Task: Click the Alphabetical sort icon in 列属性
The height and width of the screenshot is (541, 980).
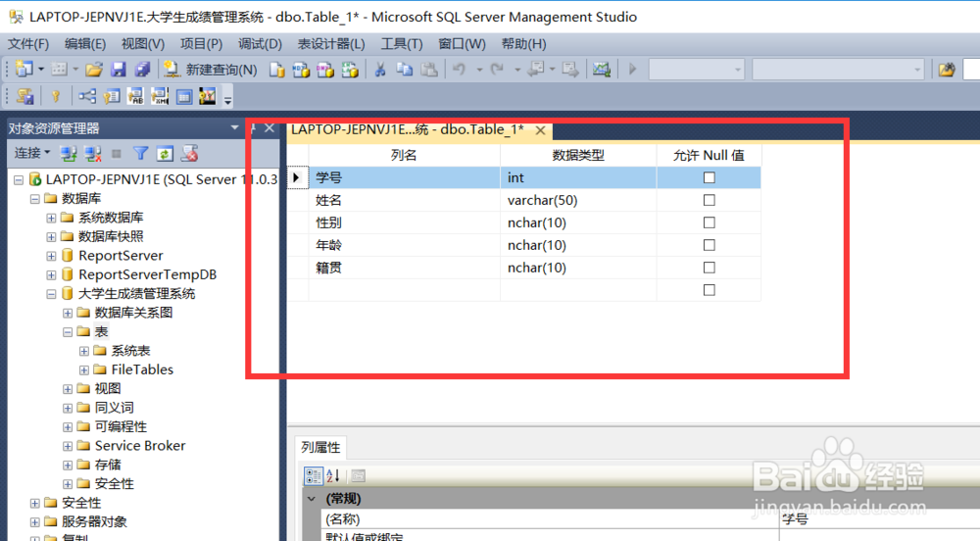Action: tap(333, 476)
